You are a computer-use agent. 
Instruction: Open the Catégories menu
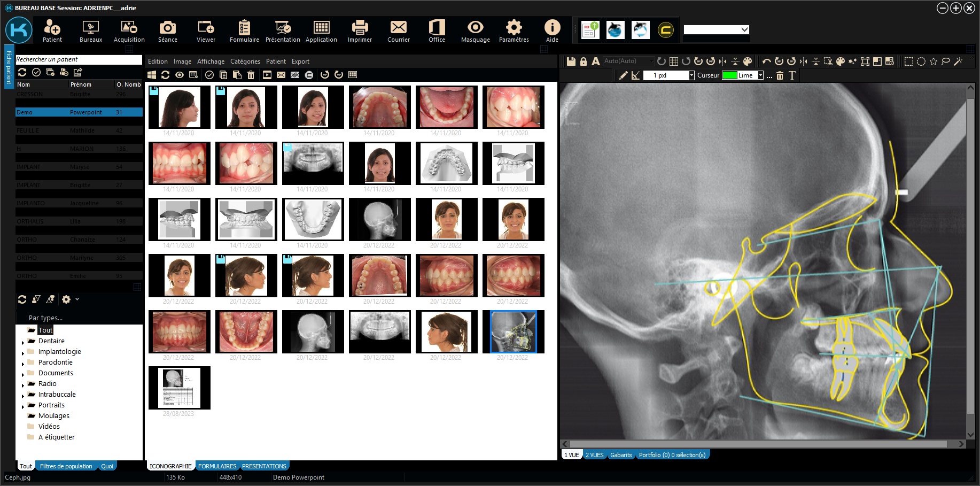(x=245, y=61)
